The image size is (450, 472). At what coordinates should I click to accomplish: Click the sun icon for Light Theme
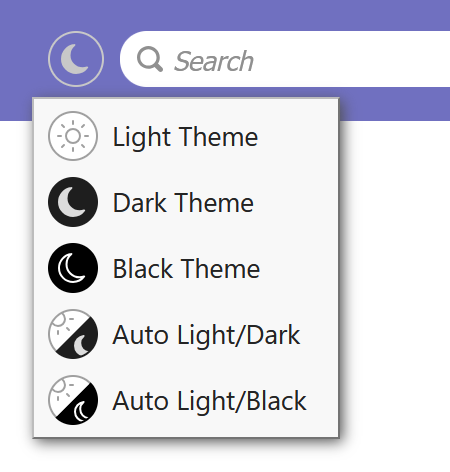[73, 136]
